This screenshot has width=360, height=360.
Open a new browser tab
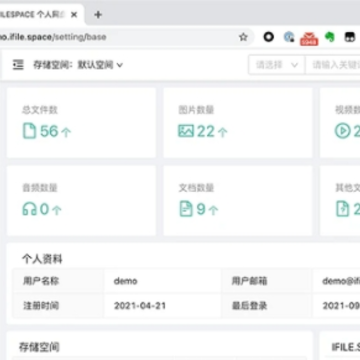coord(98,15)
